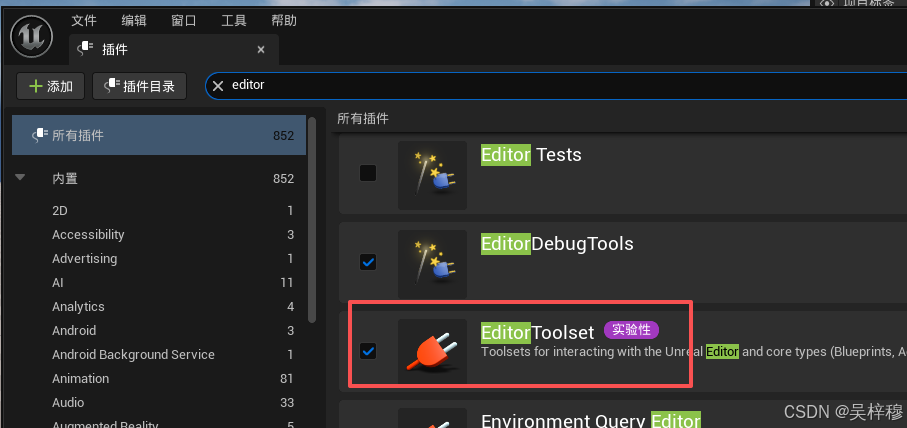Open the 工具 menu
Viewport: 907px width, 428px height.
(234, 21)
